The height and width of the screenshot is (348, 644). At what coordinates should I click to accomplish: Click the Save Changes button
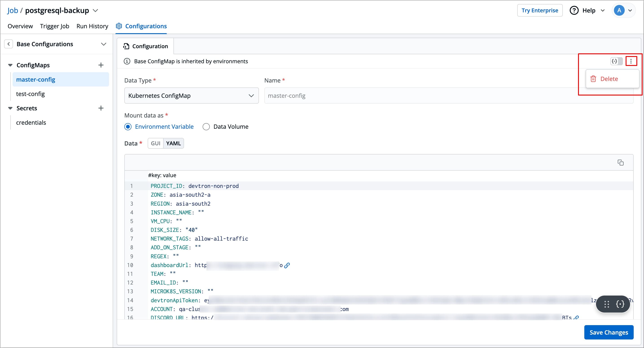pyautogui.click(x=609, y=332)
